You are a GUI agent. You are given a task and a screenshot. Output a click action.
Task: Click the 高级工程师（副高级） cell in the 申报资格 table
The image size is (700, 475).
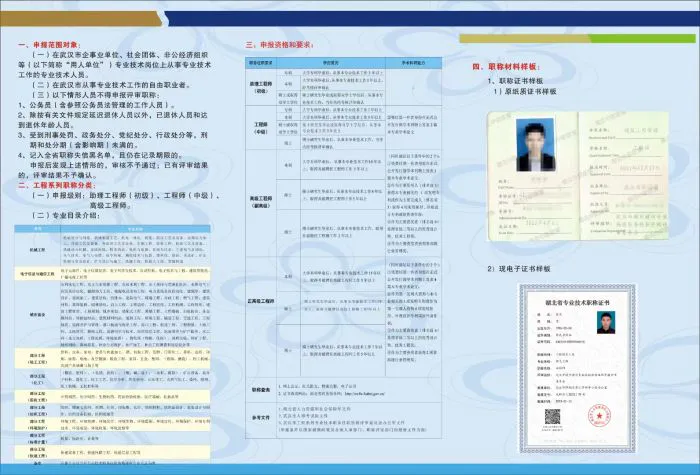(261, 202)
